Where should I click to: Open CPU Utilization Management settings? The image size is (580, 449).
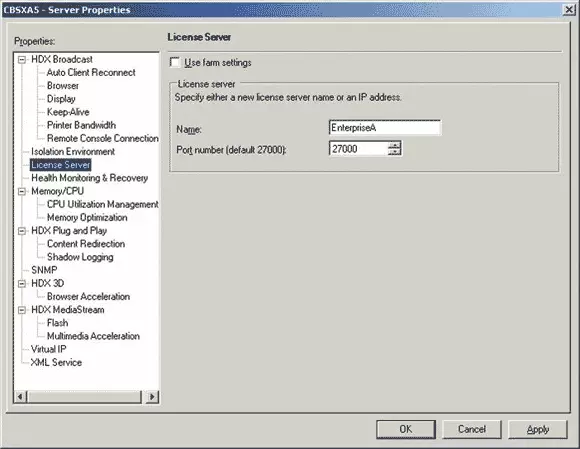(102, 205)
